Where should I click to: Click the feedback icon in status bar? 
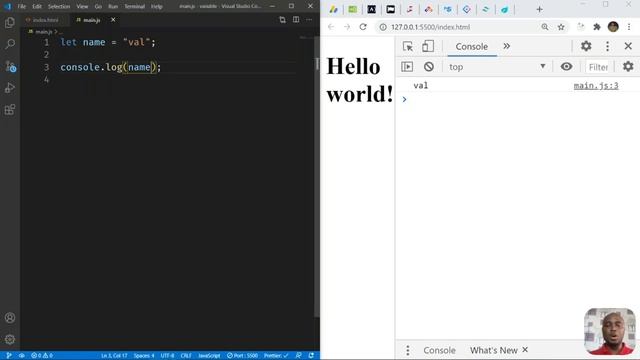[298, 356]
